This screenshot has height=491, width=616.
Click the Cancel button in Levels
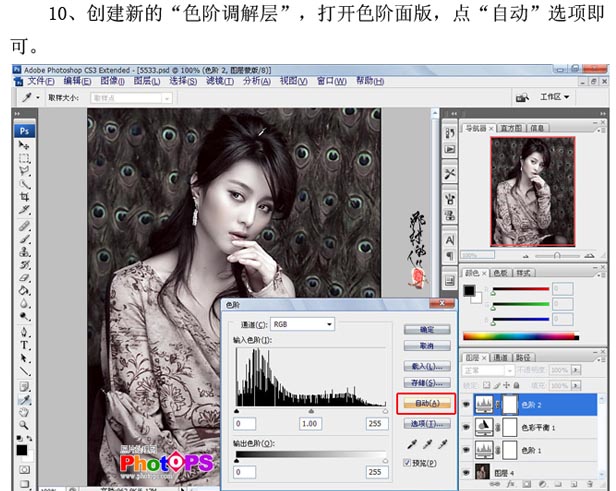pos(427,346)
